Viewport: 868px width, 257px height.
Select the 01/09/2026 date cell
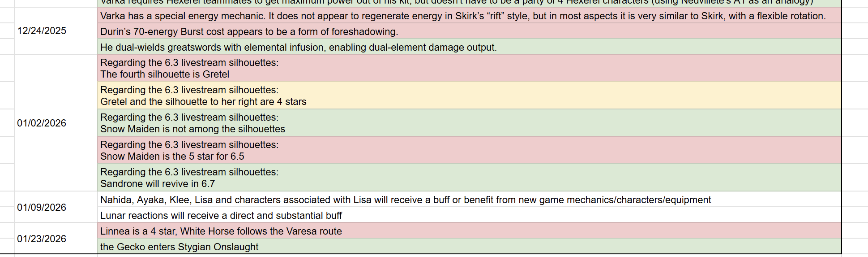[x=56, y=207]
